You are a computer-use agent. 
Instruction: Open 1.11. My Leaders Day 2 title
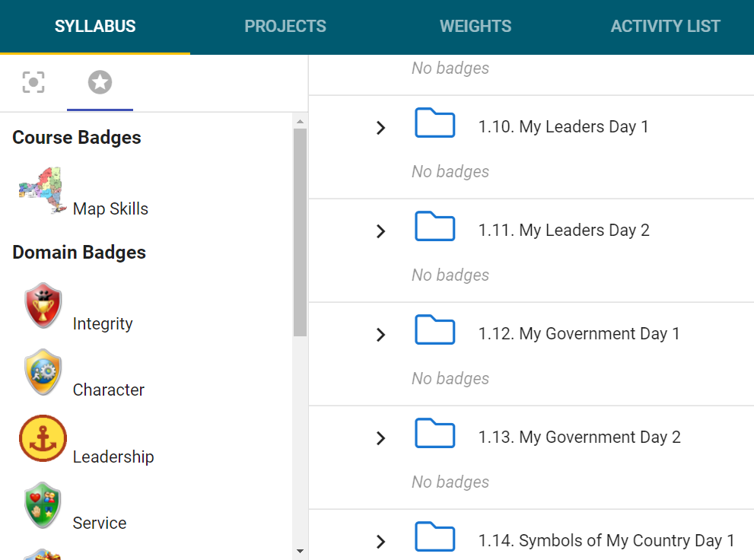[564, 231]
